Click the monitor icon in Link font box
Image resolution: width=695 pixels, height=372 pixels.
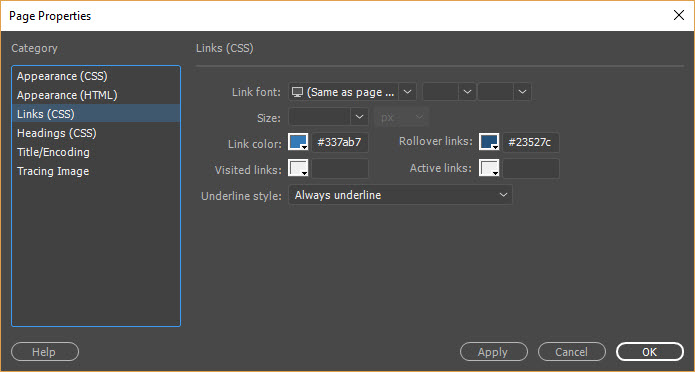coord(297,92)
